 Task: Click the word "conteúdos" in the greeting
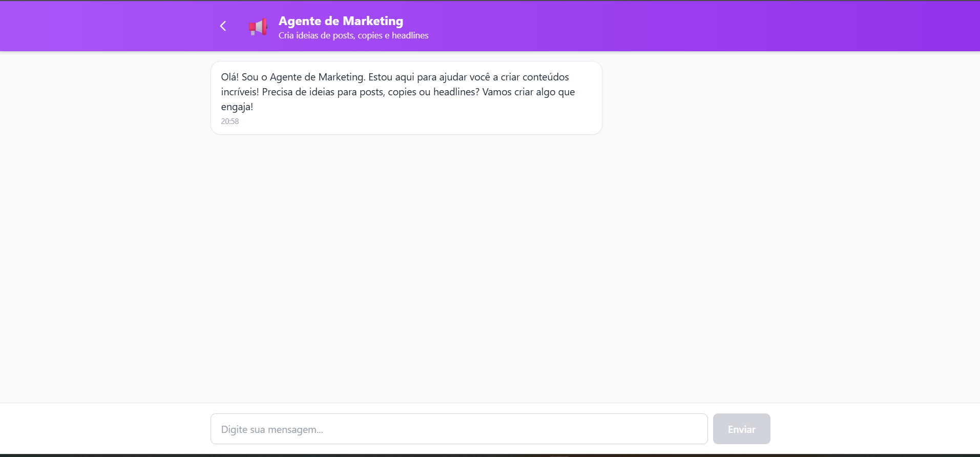(545, 77)
